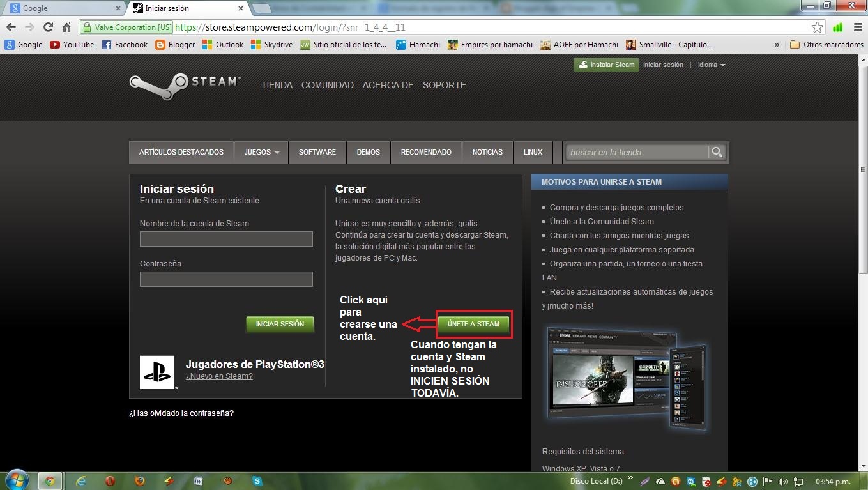Open SOPORTE in Steam header

click(445, 85)
